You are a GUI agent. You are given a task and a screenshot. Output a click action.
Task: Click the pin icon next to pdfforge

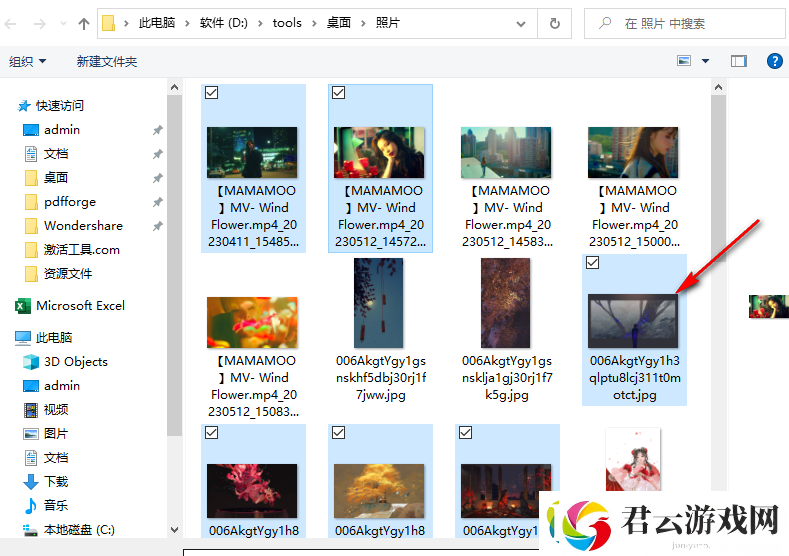[x=157, y=202]
